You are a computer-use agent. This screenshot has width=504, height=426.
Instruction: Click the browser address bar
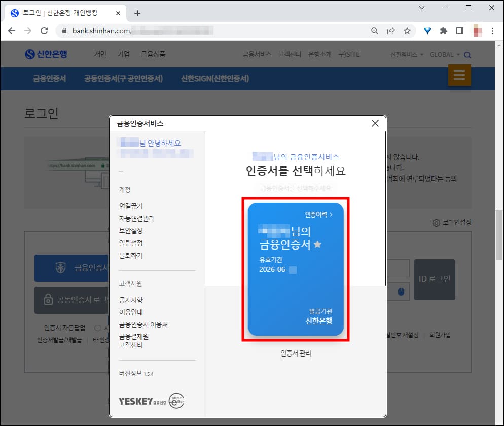point(152,30)
